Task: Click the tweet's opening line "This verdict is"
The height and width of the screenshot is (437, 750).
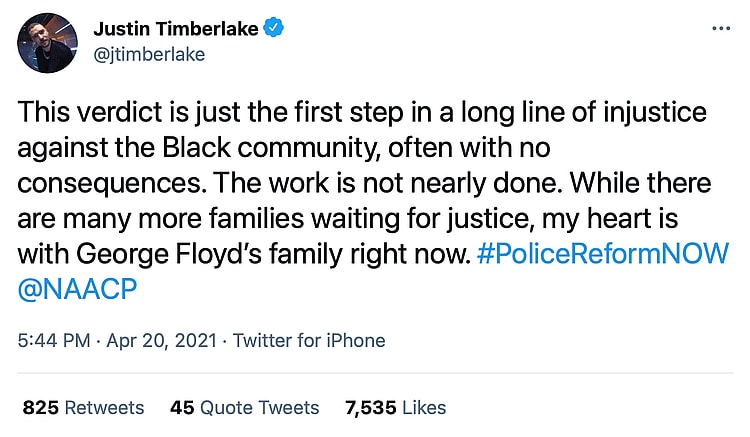Action: tap(98, 110)
